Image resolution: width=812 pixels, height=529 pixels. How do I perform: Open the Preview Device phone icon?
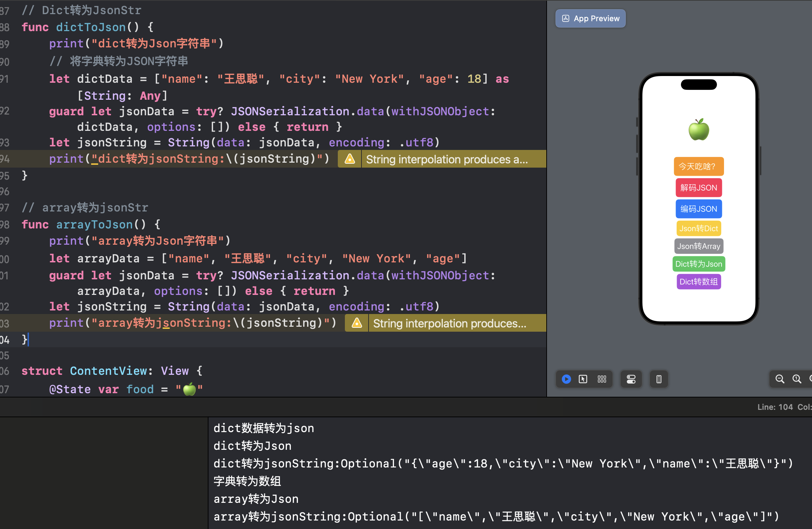pyautogui.click(x=659, y=379)
